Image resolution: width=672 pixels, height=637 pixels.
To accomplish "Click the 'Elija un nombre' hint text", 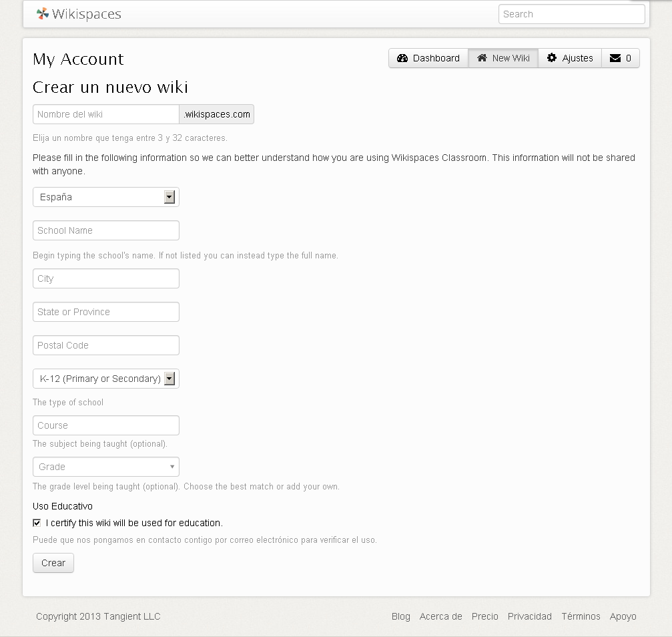I will click(130, 138).
